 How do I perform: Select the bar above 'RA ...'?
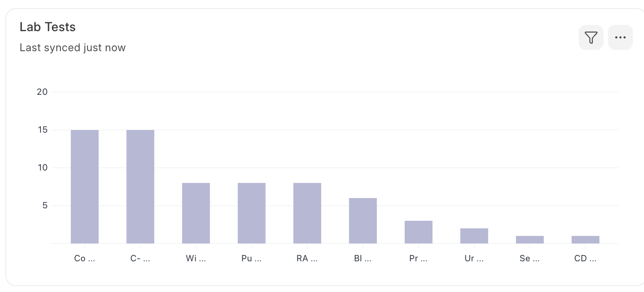pyautogui.click(x=307, y=213)
